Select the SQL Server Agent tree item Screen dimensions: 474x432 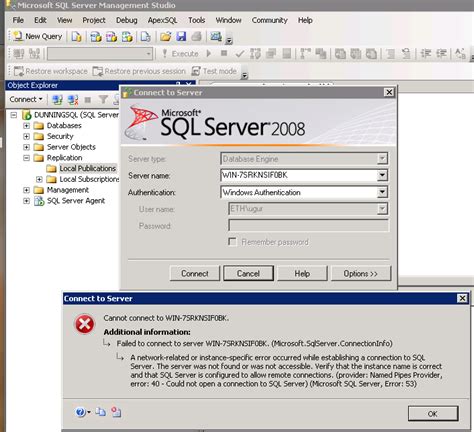click(x=76, y=201)
